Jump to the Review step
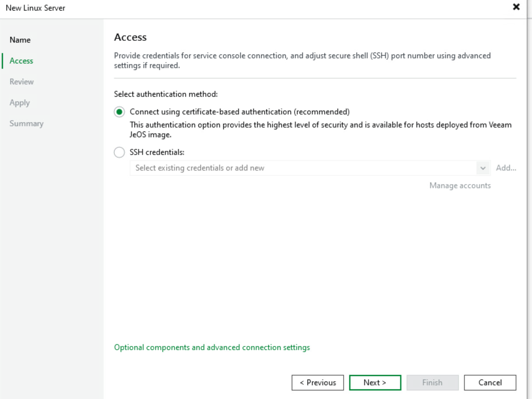 pyautogui.click(x=22, y=82)
